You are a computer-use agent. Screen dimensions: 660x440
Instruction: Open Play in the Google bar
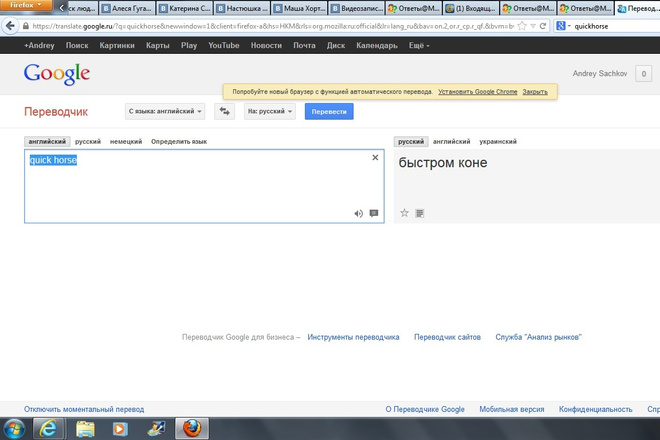pyautogui.click(x=189, y=45)
